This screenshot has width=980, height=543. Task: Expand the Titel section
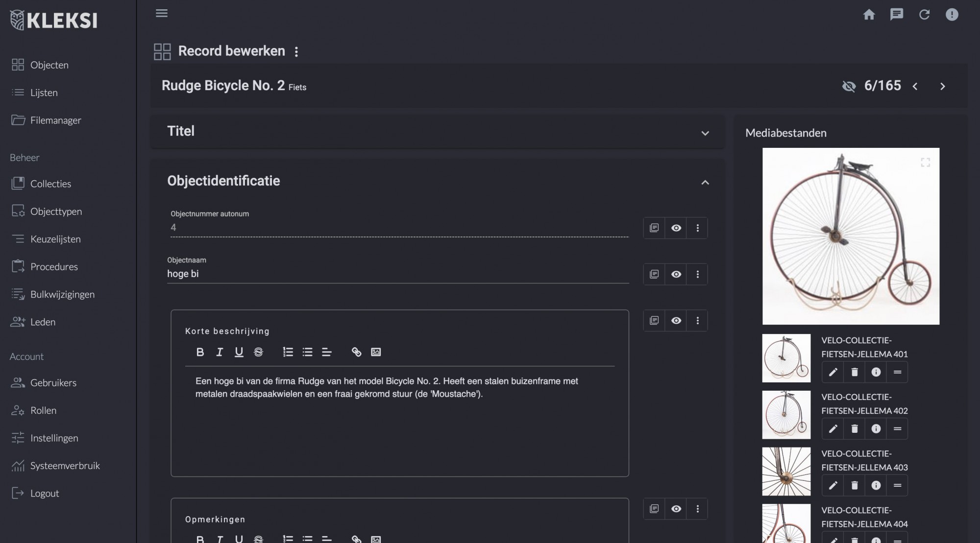705,133
